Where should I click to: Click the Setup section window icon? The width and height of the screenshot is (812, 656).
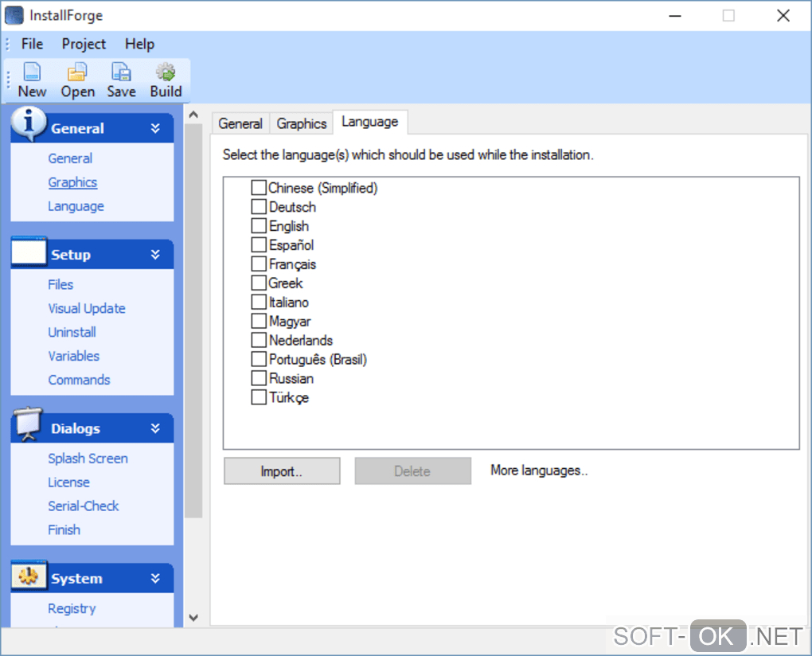pyautogui.click(x=29, y=252)
